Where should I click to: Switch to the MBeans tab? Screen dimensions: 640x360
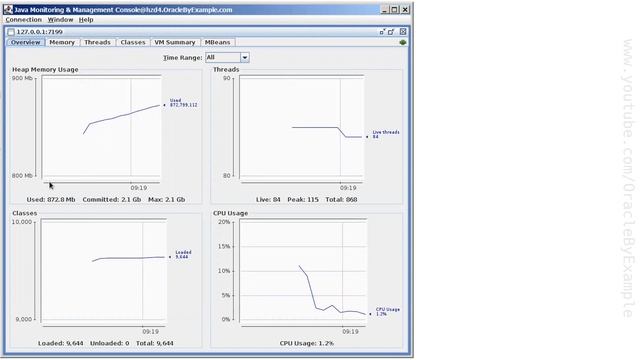click(x=217, y=42)
